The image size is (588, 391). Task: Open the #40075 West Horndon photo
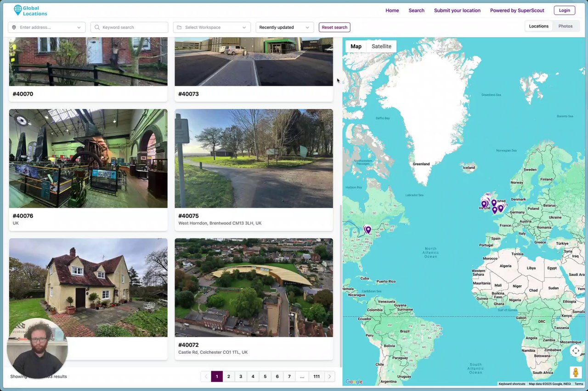coord(254,159)
